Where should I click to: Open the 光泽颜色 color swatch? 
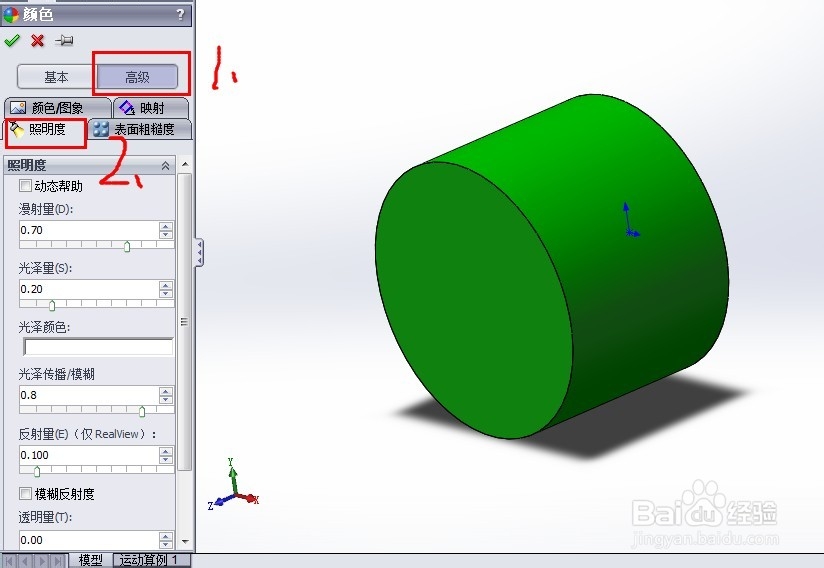(x=98, y=347)
